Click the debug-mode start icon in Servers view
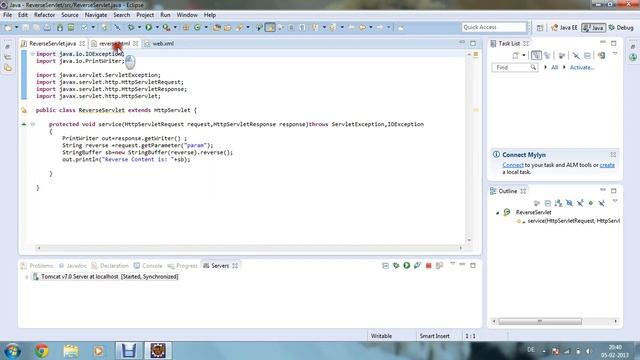This screenshot has height=360, width=640. click(x=396, y=265)
